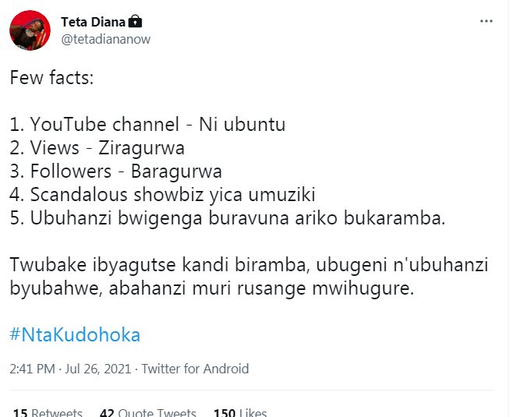Click the "Followers - Baragurwa" line

pyautogui.click(x=116, y=171)
